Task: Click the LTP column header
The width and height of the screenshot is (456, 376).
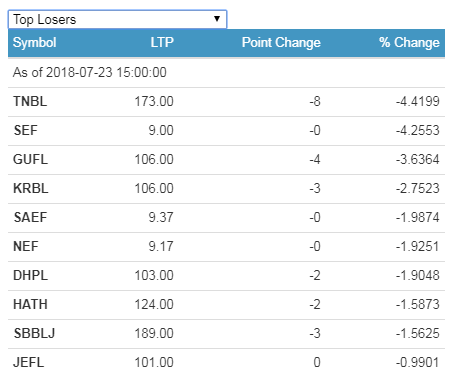Action: point(162,43)
